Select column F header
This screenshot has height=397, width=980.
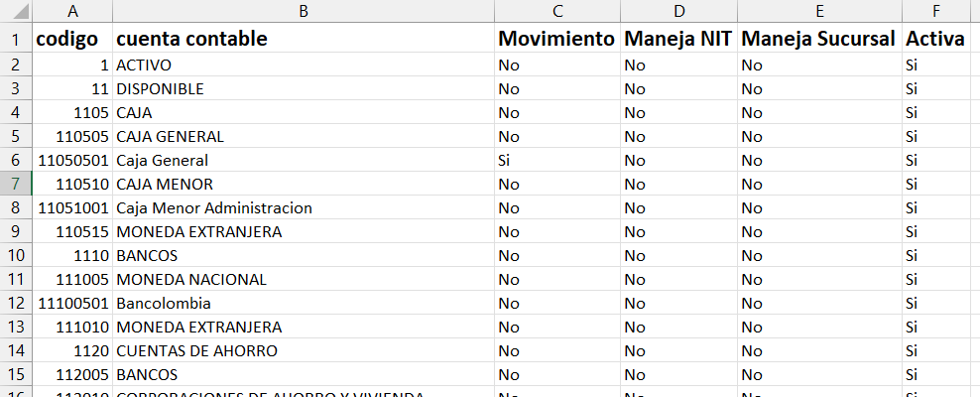click(935, 11)
